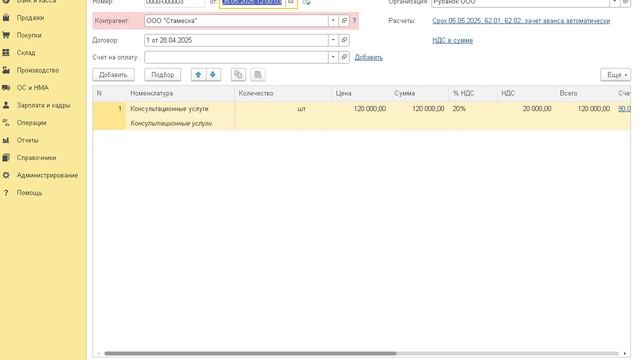Move the row down with down arrow
Viewport: 640px width, 360px height.
pos(213,75)
